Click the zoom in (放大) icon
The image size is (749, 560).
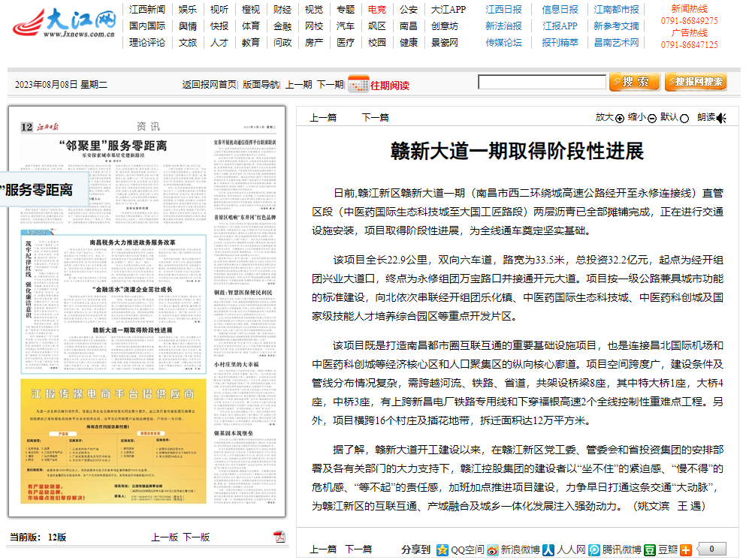[620, 118]
